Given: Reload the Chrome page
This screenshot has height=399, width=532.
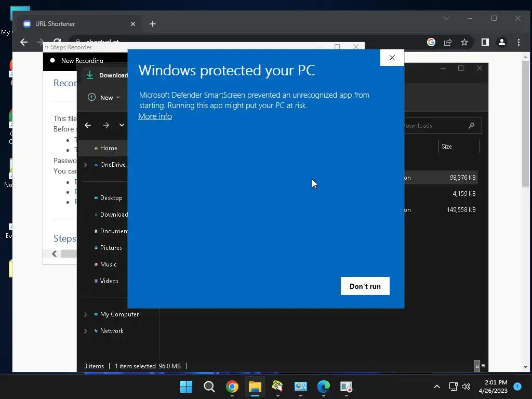Looking at the screenshot, I should click(x=57, y=42).
